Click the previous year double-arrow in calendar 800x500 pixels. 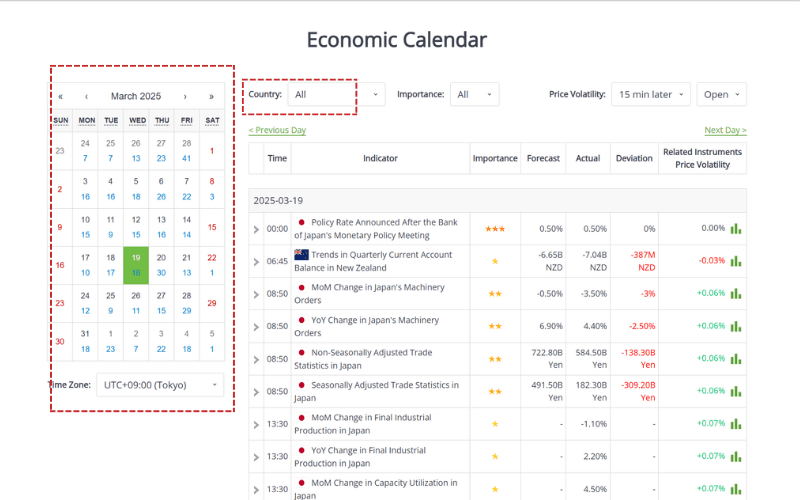click(61, 96)
